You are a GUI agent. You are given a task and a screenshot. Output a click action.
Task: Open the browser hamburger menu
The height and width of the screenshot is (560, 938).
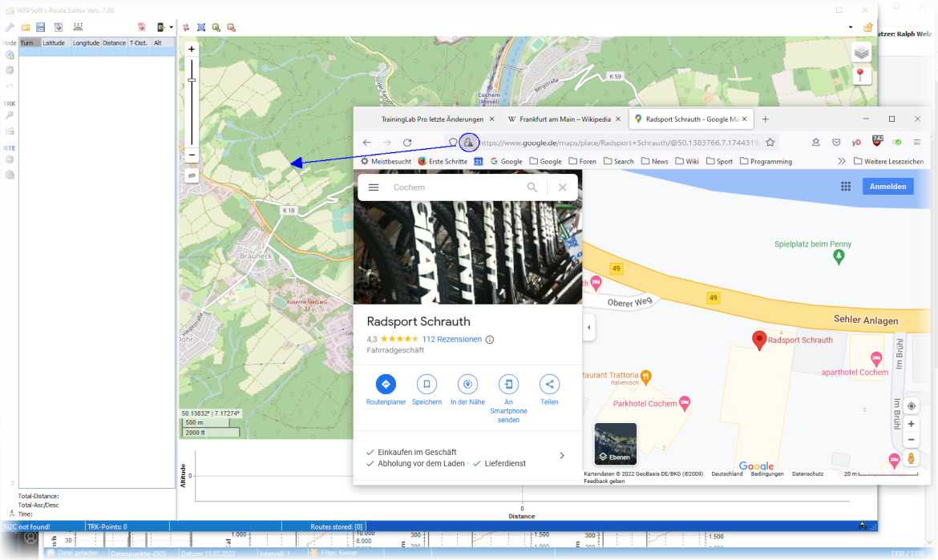click(x=917, y=143)
